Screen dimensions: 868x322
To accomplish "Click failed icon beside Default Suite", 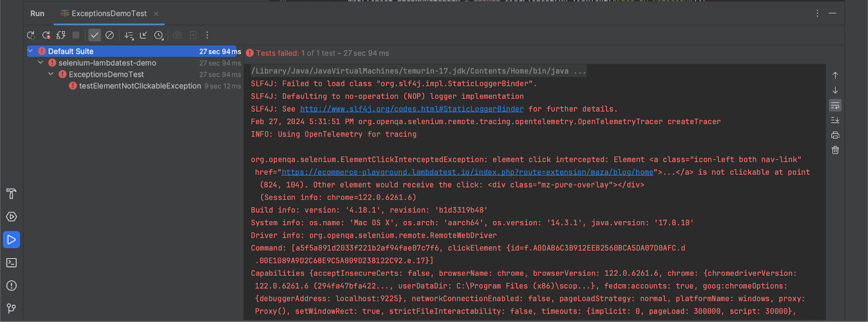I will (42, 51).
